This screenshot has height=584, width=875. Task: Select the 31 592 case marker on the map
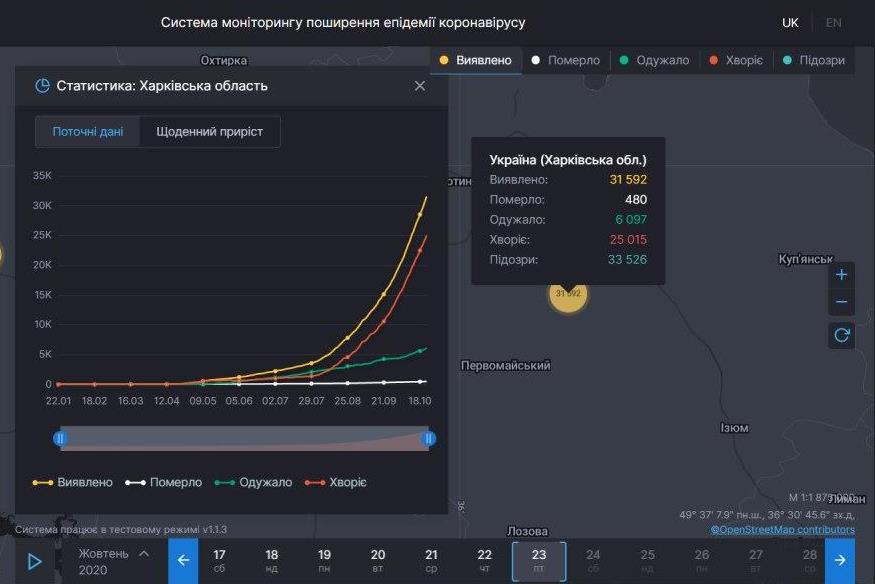pos(568,296)
